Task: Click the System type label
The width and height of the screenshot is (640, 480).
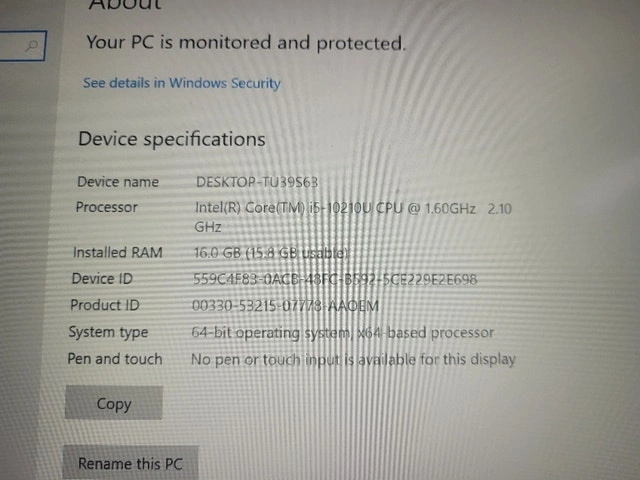Action: pyautogui.click(x=108, y=332)
